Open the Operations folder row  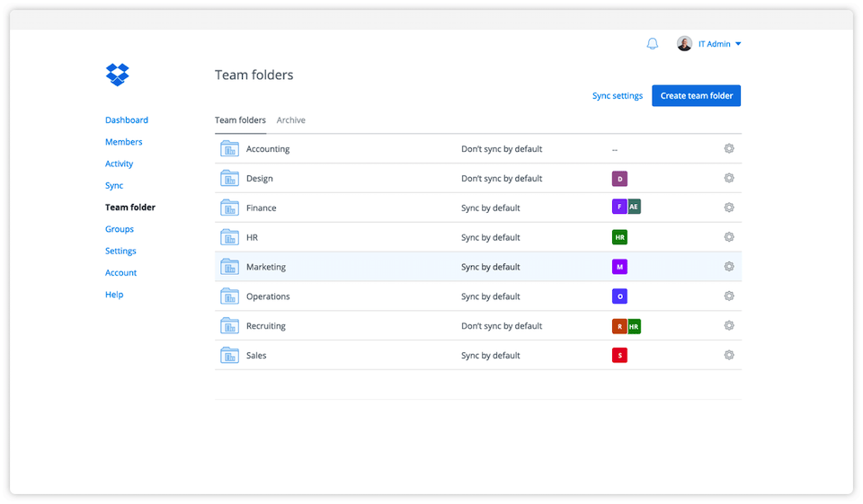[268, 296]
